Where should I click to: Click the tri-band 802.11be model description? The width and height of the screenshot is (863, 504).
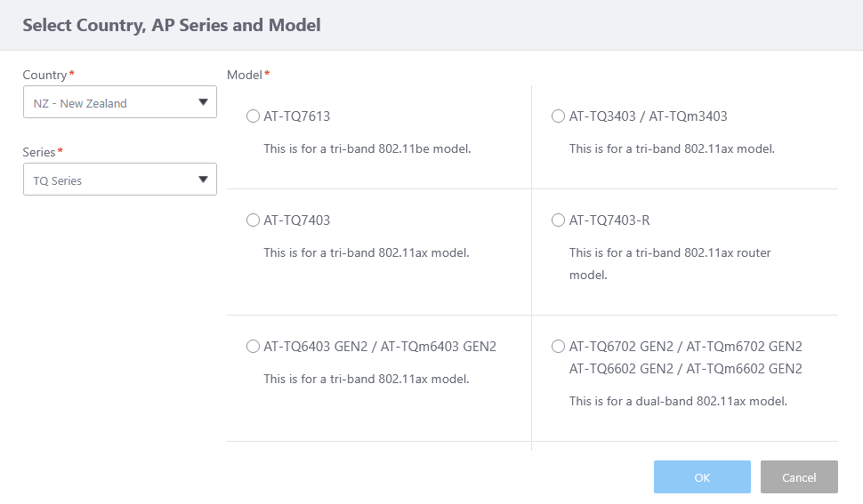[x=367, y=148]
